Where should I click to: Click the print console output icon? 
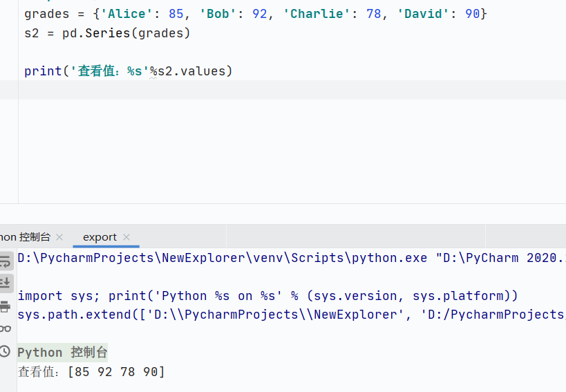pyautogui.click(x=5, y=306)
